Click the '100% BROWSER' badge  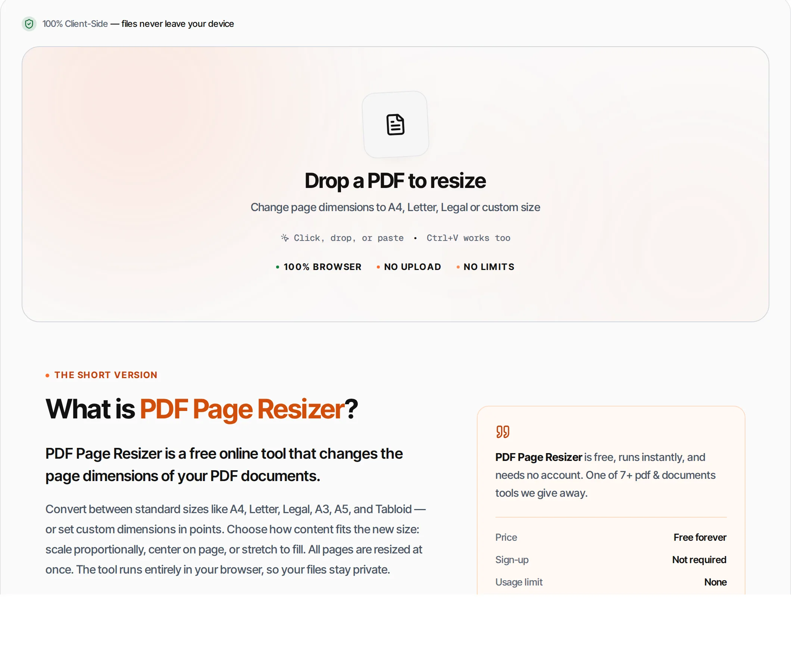click(x=319, y=267)
